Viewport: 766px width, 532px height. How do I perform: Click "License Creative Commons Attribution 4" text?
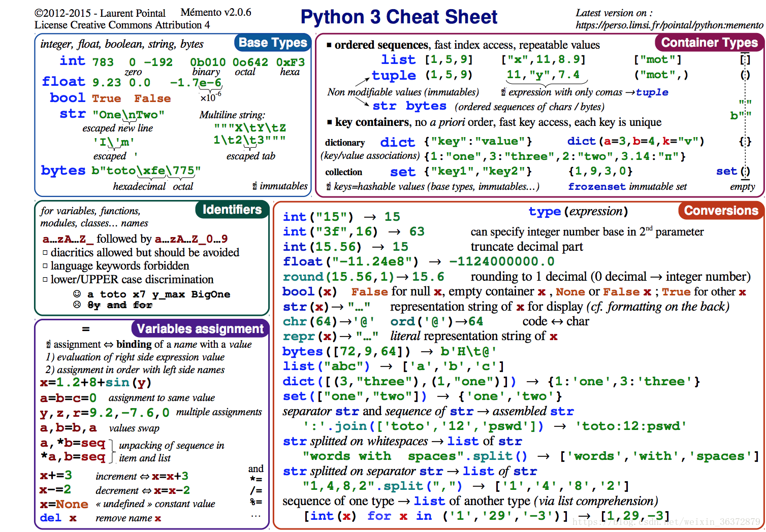click(x=122, y=25)
